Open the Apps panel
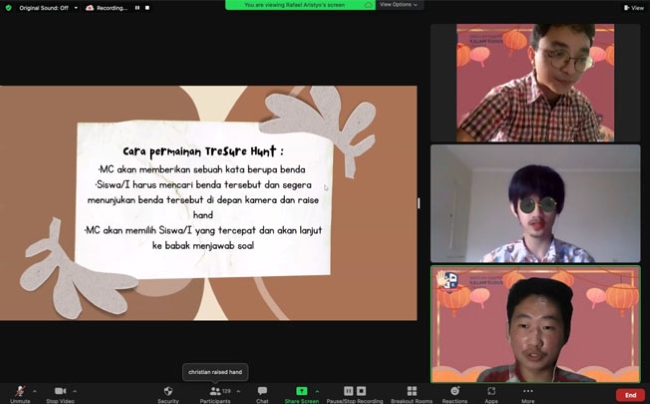 coord(491,392)
